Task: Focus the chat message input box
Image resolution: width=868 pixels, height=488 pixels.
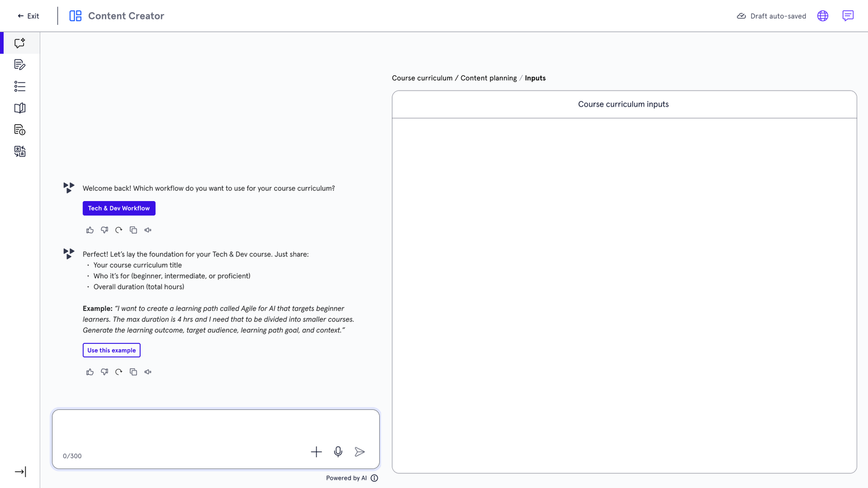Action: [x=216, y=439]
